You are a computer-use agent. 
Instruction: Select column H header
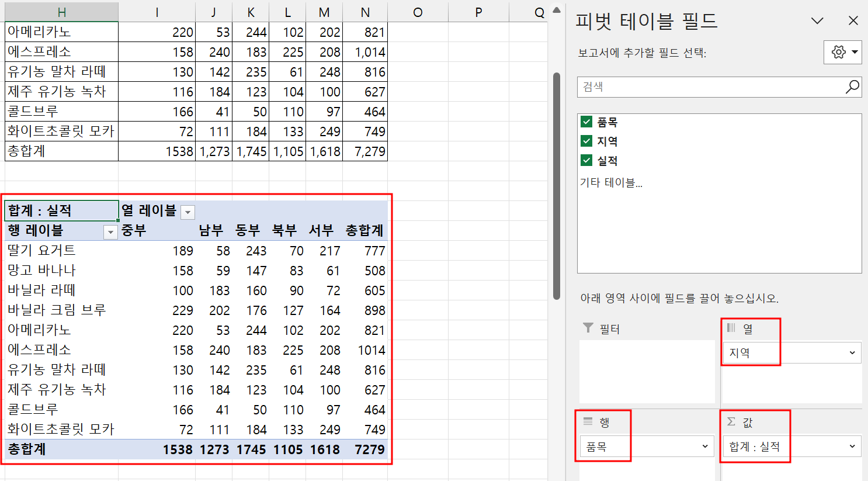(61, 12)
